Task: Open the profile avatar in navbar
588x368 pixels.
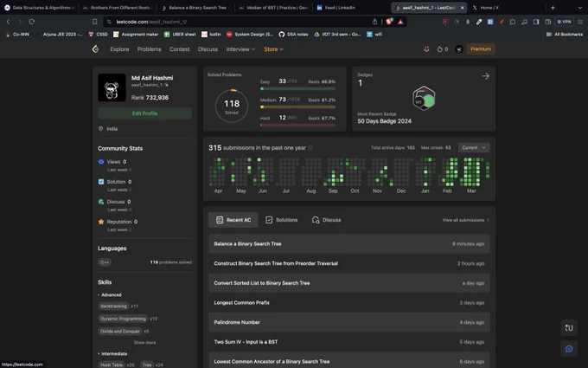Action: click(x=459, y=49)
